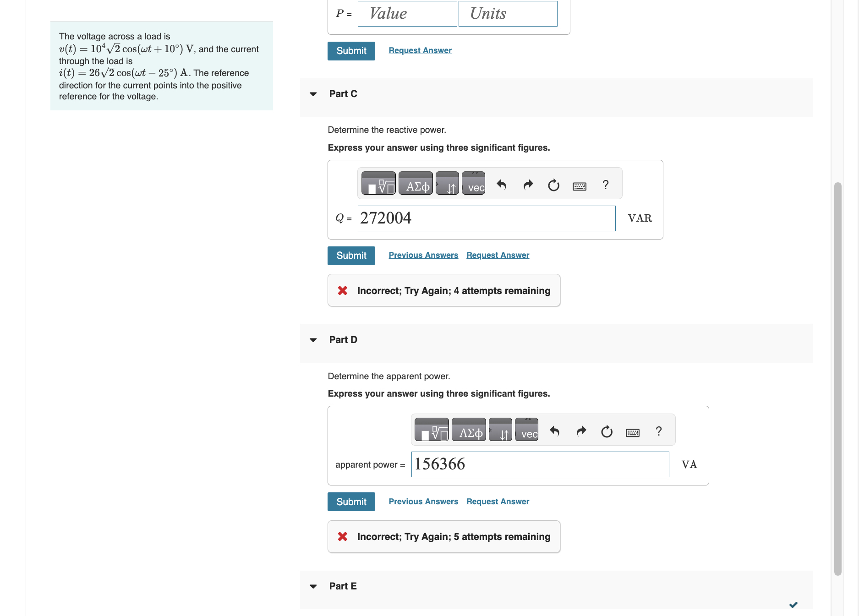Open Greek symbols menu in Part D
859x616 pixels.
click(469, 430)
